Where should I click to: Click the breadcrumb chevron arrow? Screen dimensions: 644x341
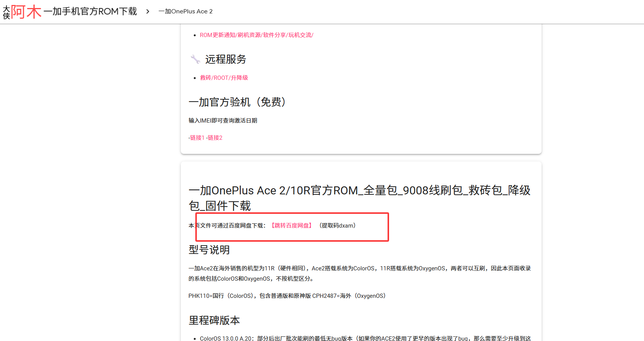[x=148, y=11]
